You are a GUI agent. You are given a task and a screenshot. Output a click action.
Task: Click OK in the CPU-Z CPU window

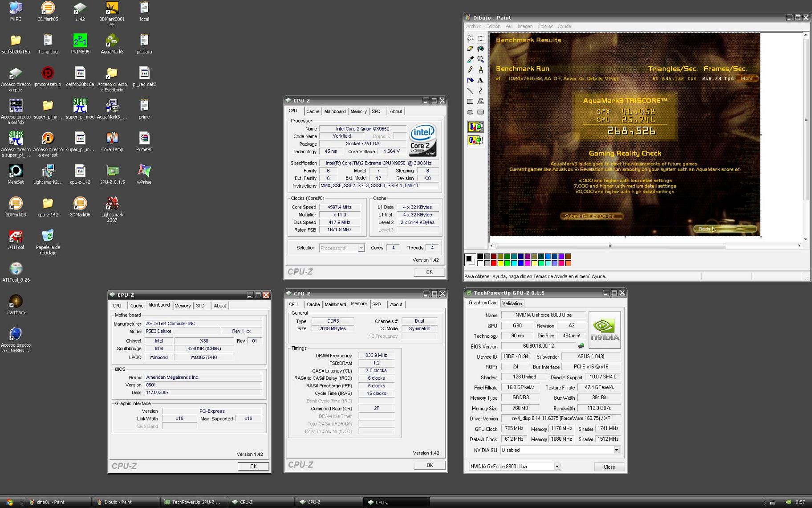coord(429,272)
